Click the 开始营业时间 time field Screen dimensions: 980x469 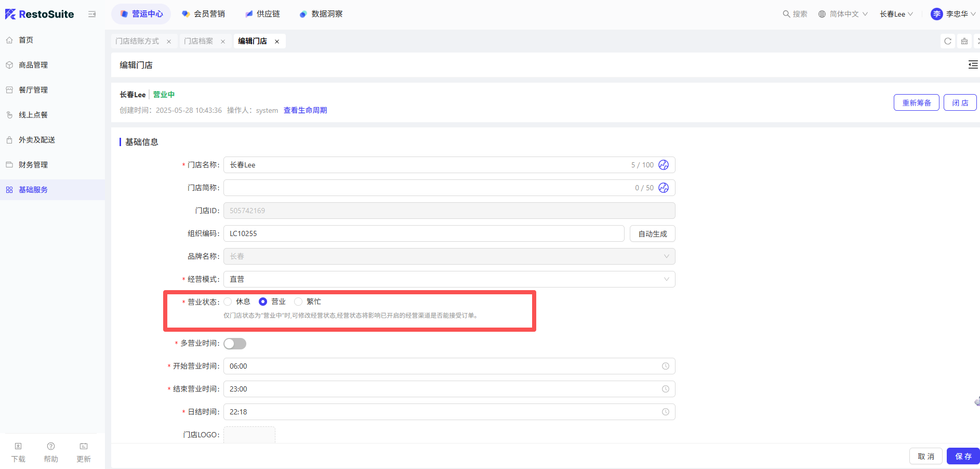[449, 366]
